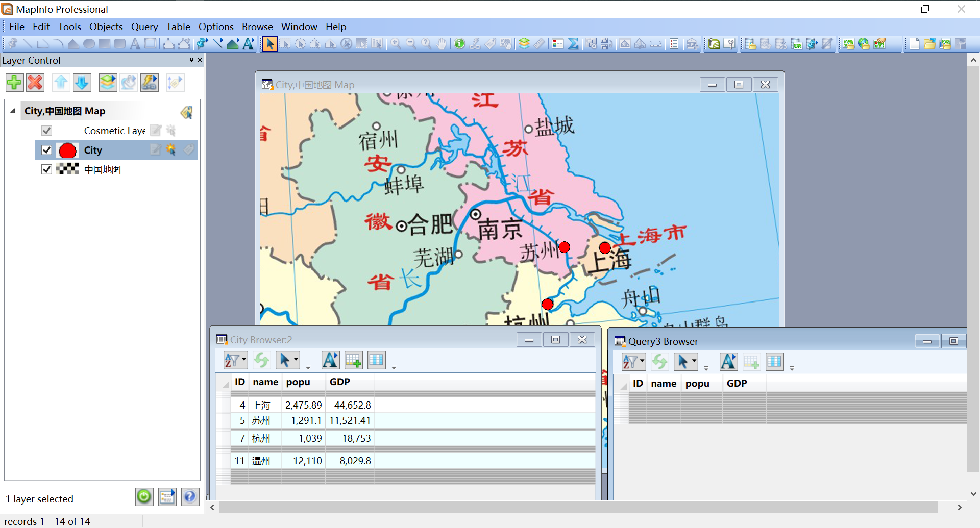Open the Symbol Style pushpin button
This screenshot has height=528, width=980.
point(202,44)
